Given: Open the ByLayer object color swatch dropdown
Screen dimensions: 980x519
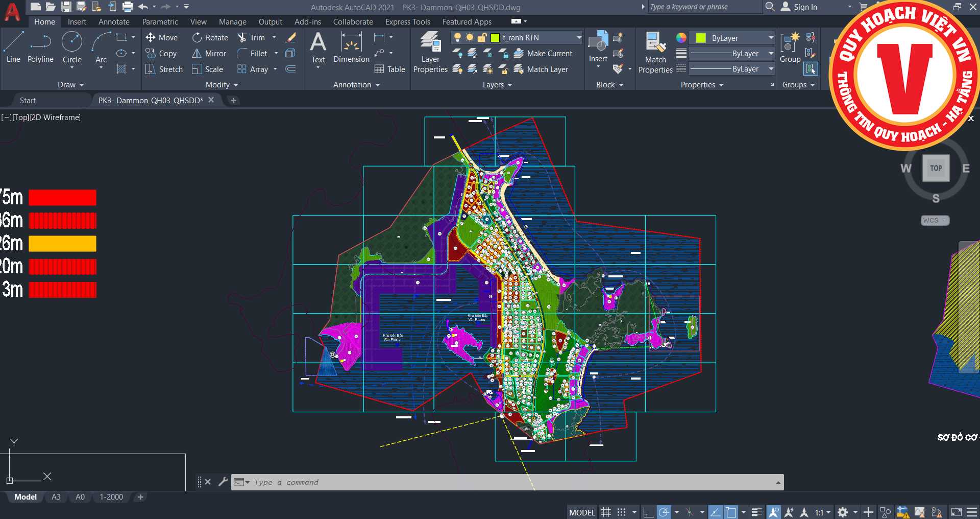Looking at the screenshot, I should (x=770, y=38).
